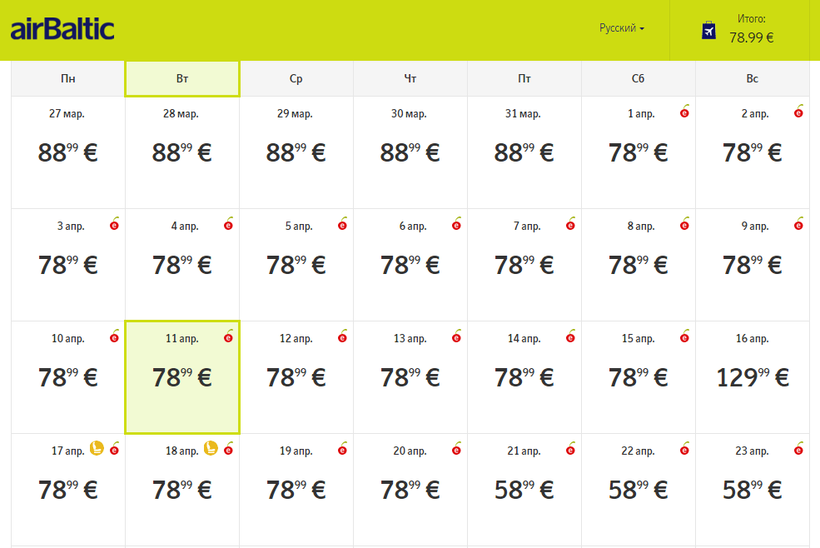Select the highlighted 11 апр. date cell
Viewport: 820px width, 548px height.
pos(182,377)
